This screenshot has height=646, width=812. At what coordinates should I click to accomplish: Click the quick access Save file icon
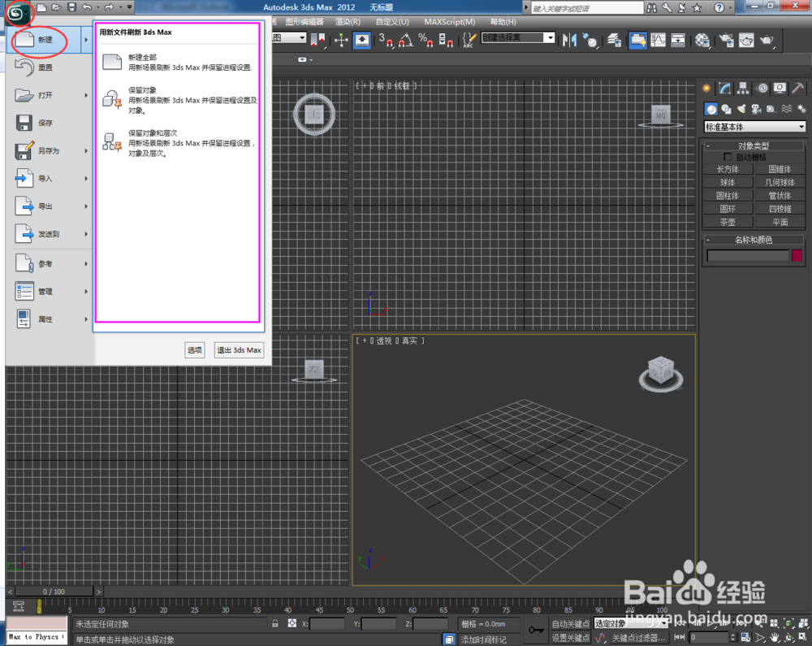72,7
